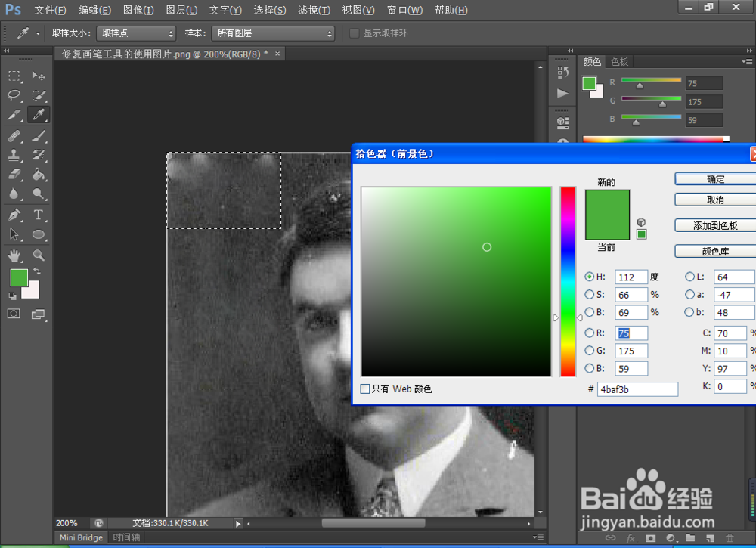This screenshot has height=548, width=756.
Task: Select the Healing Brush tool
Action: 14,136
